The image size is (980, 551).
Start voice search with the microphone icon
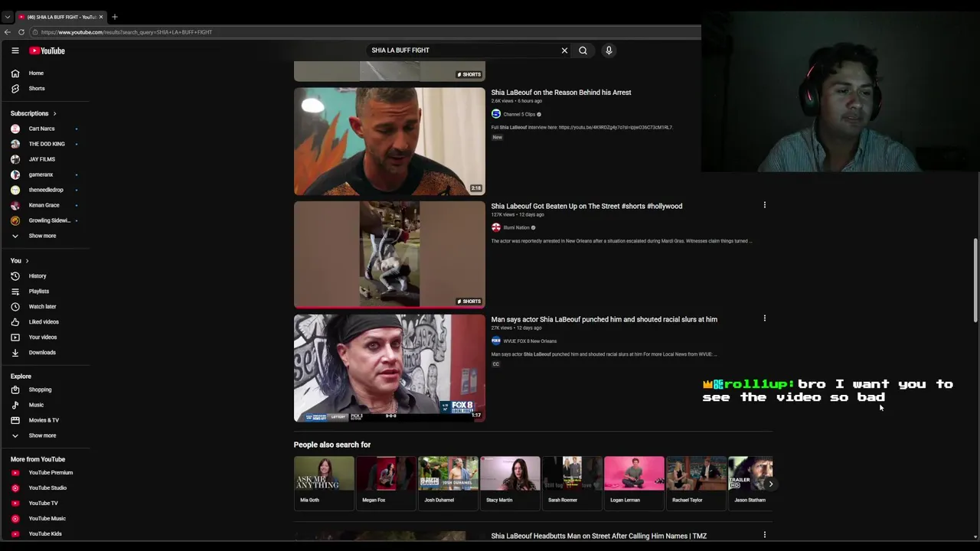[609, 51]
